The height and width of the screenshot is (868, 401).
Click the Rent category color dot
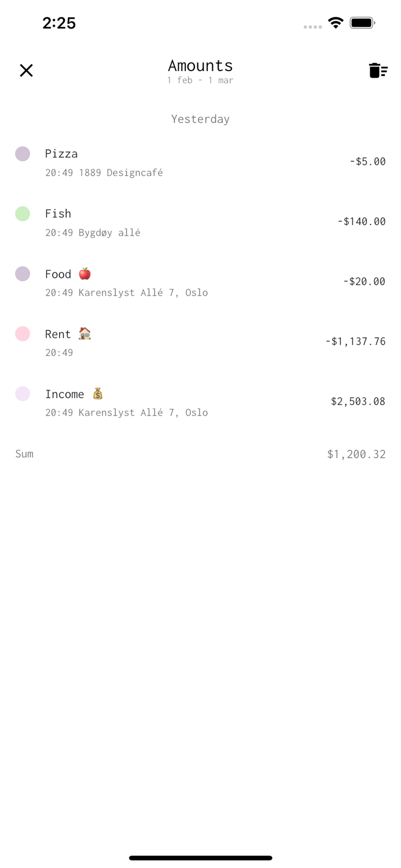pos(23,333)
